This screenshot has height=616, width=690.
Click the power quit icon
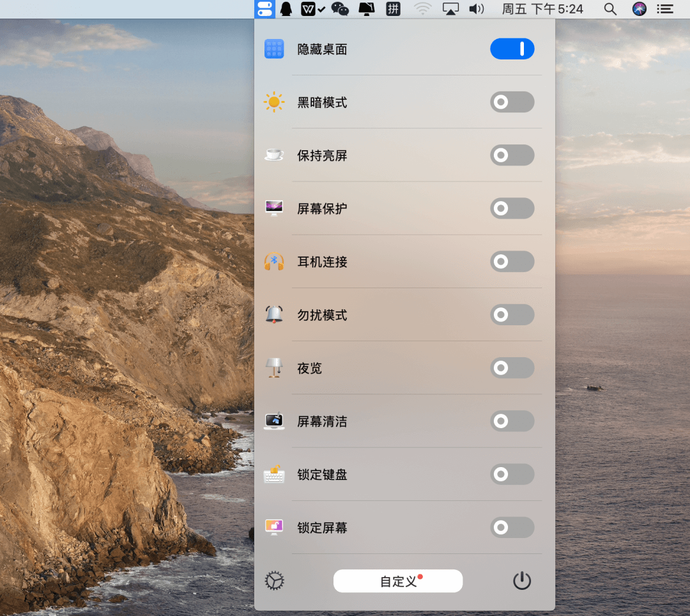pyautogui.click(x=522, y=581)
